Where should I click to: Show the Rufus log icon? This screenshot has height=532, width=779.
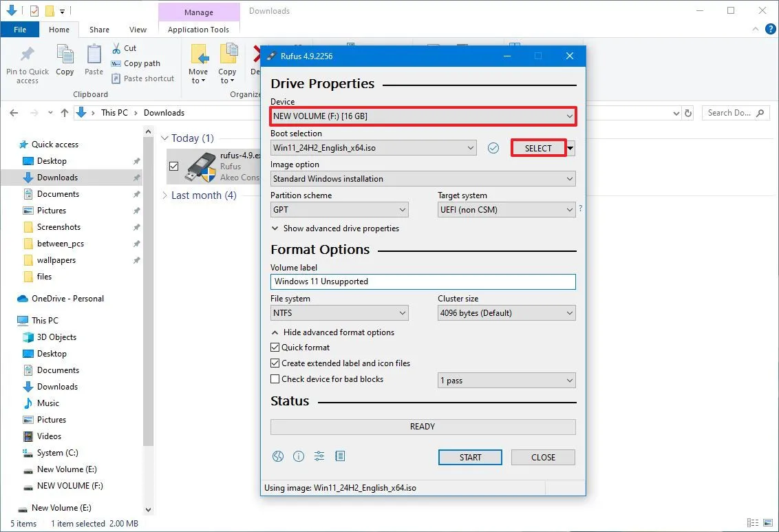point(340,456)
